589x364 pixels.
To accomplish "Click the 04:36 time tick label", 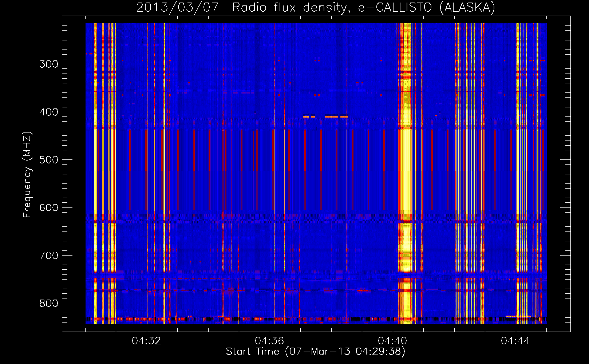I will click(x=269, y=341).
